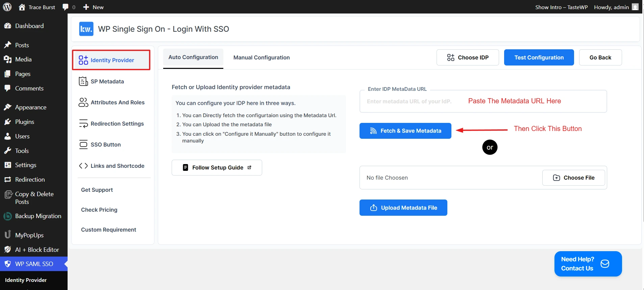Open AI + Block Editor menu
The height and width of the screenshot is (290, 644).
point(34,250)
